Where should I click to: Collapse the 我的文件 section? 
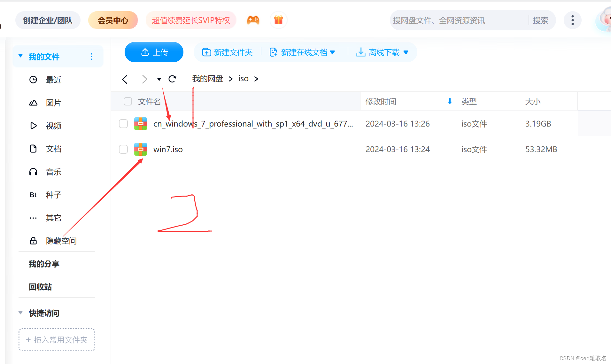pos(20,56)
